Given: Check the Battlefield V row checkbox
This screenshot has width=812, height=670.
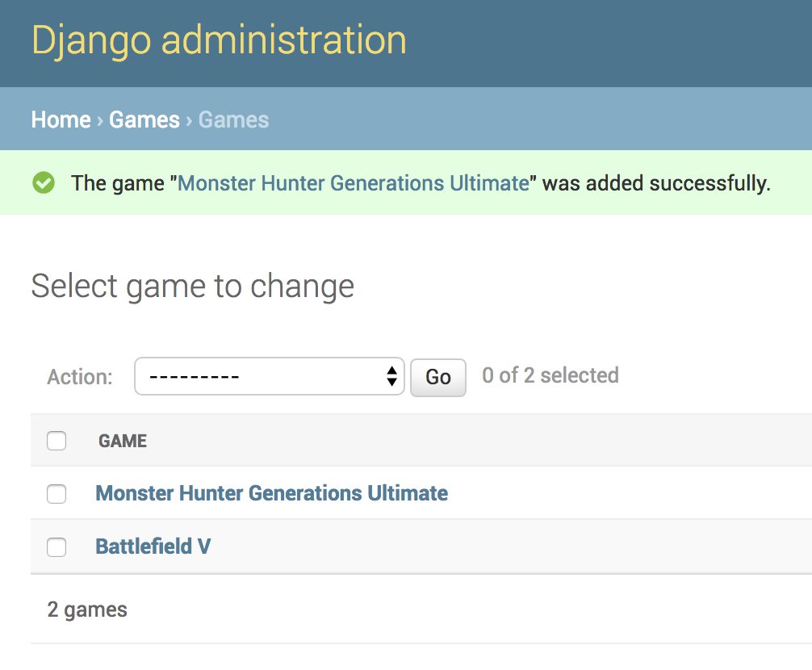Looking at the screenshot, I should pyautogui.click(x=57, y=547).
